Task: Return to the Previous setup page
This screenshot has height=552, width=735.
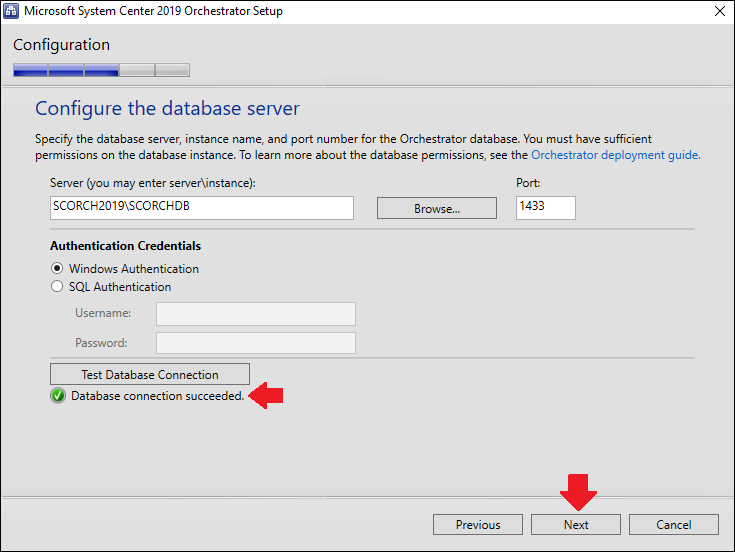Action: [x=478, y=524]
